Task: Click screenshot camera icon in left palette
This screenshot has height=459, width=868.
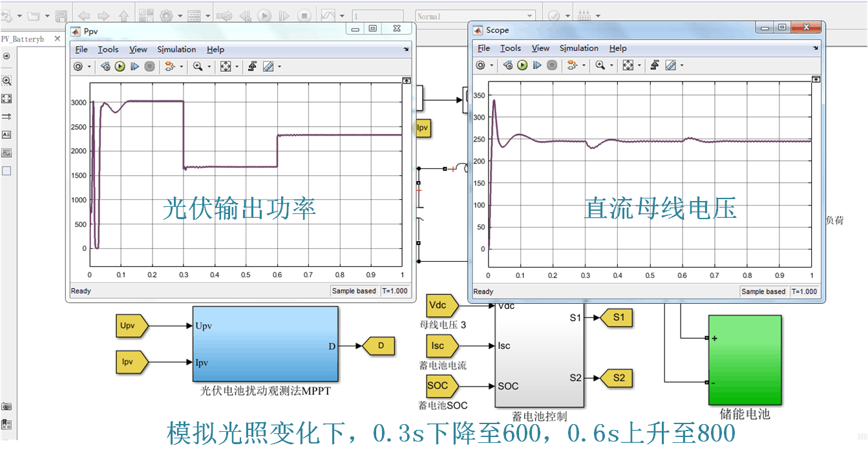Action: coord(6,407)
